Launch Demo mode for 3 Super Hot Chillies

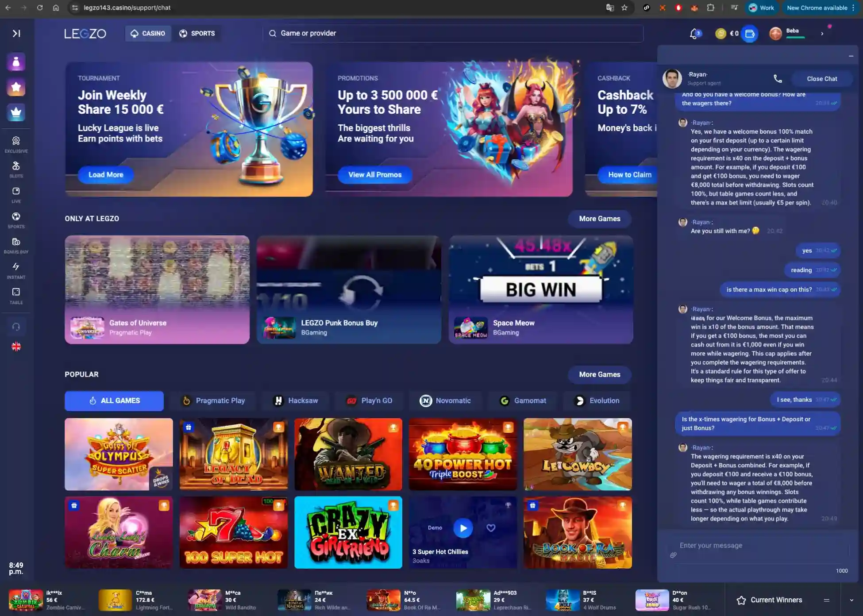click(435, 528)
